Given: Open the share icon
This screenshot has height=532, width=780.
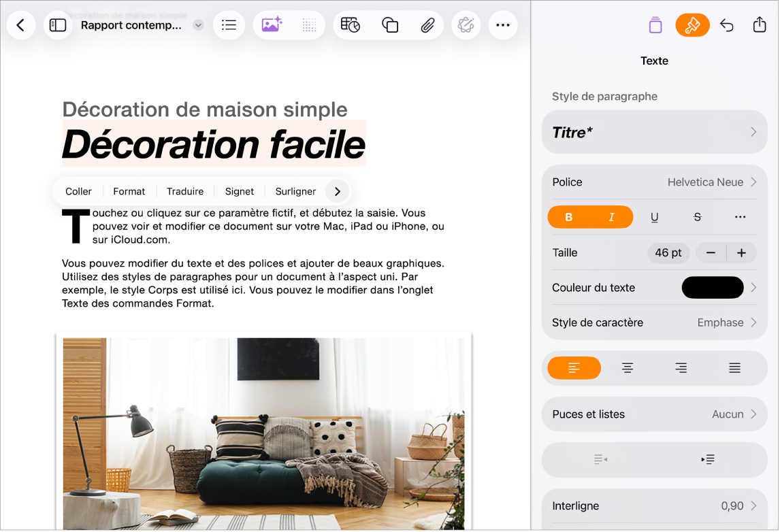Looking at the screenshot, I should coord(760,24).
